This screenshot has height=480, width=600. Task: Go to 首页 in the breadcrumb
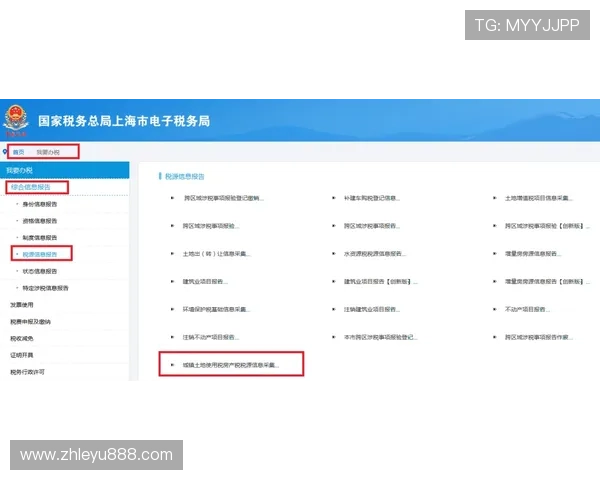click(18, 152)
